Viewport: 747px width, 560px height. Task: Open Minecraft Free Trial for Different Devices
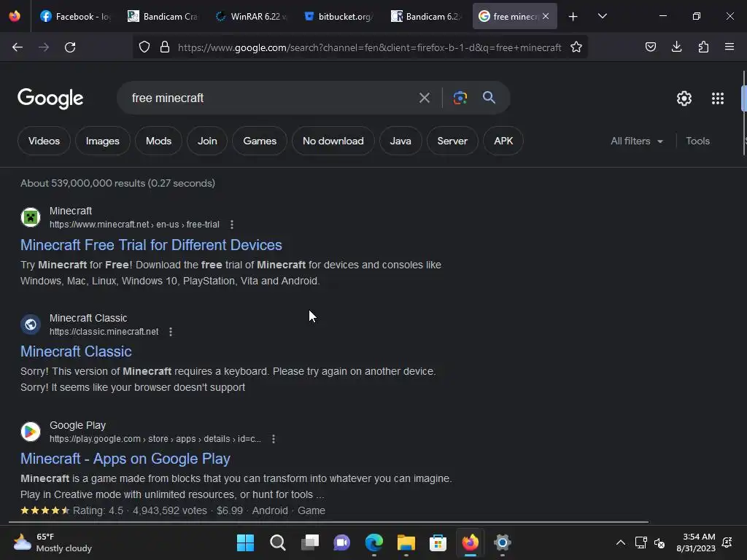click(151, 245)
